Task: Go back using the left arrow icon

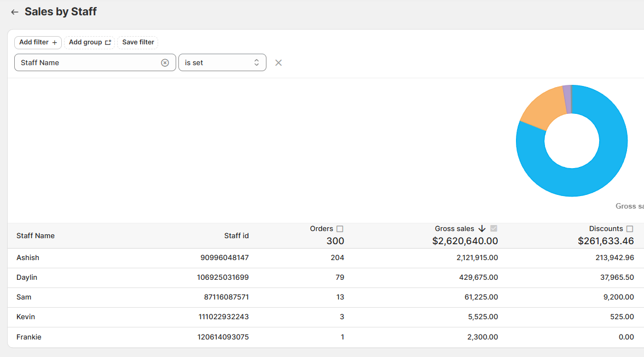Action: point(15,12)
